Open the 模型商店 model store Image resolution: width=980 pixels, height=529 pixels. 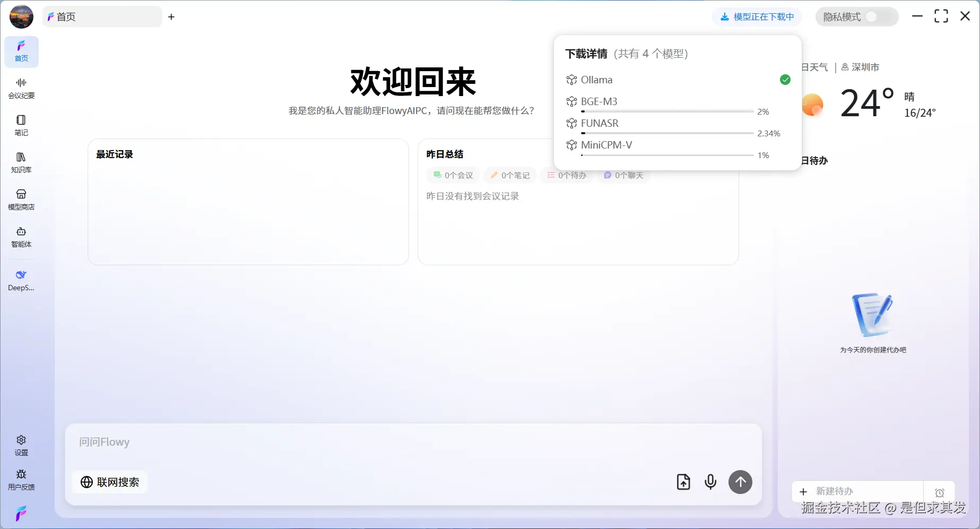click(21, 200)
